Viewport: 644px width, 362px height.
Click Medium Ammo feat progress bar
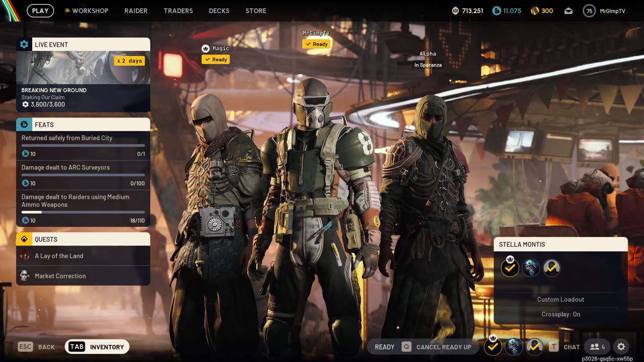coord(83,212)
